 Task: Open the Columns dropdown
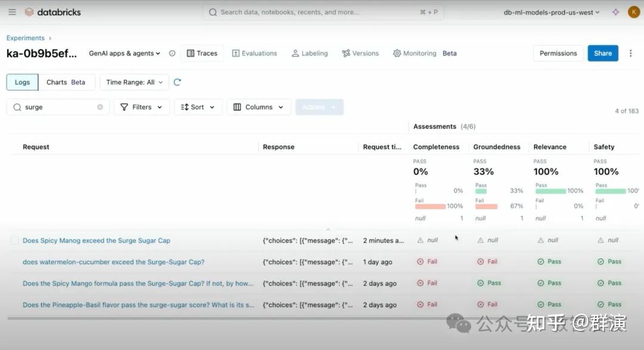pyautogui.click(x=258, y=107)
